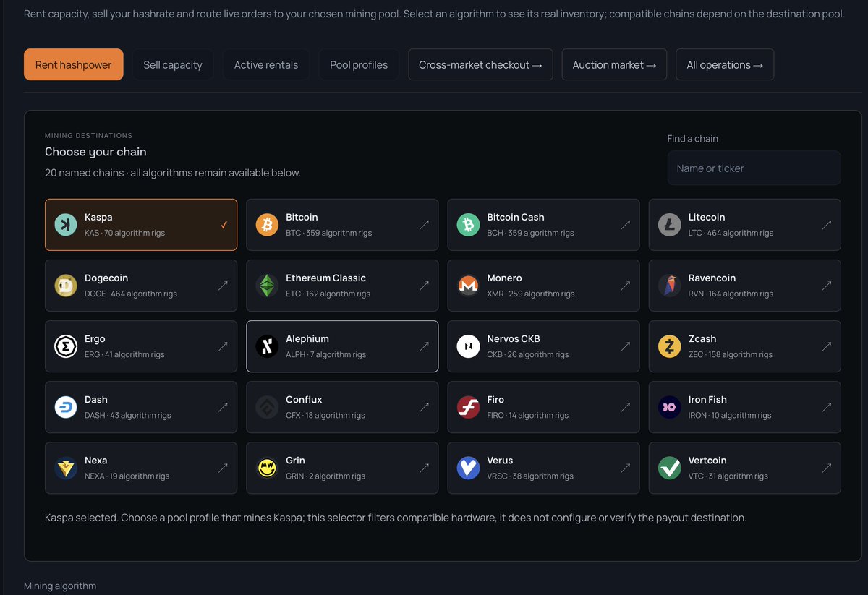Click the Kaspa coin logo icon

tap(66, 225)
